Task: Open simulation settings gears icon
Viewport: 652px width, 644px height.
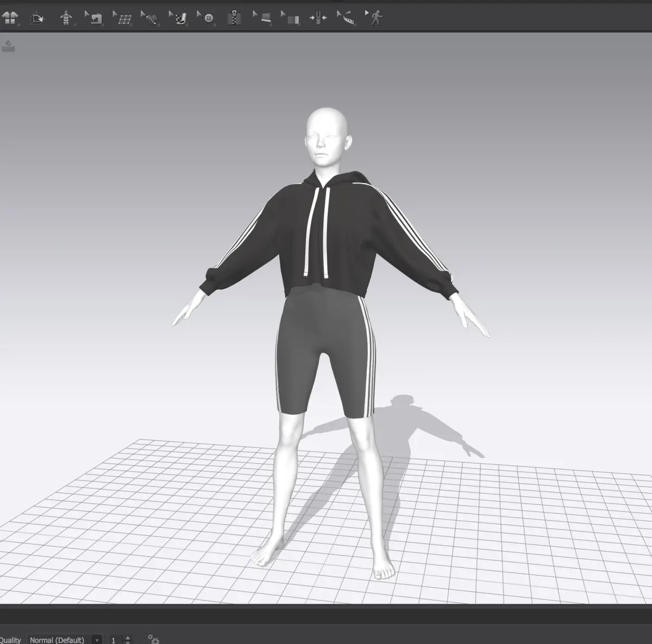Action: [153, 639]
